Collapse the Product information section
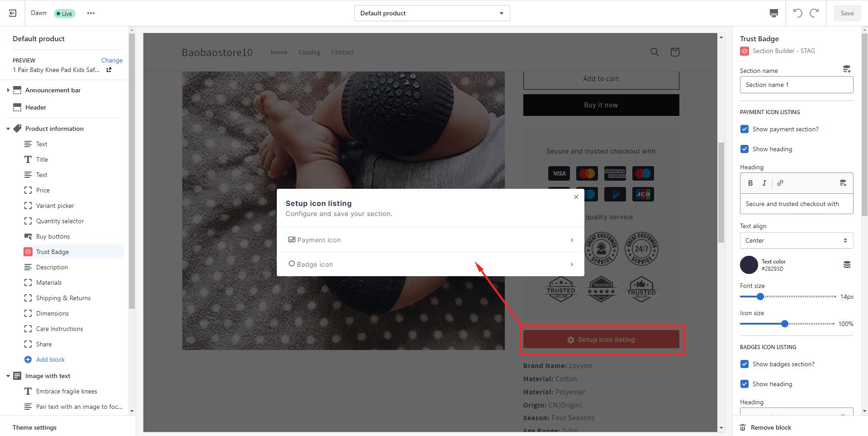Viewport: 868px width, 436px height. point(8,129)
